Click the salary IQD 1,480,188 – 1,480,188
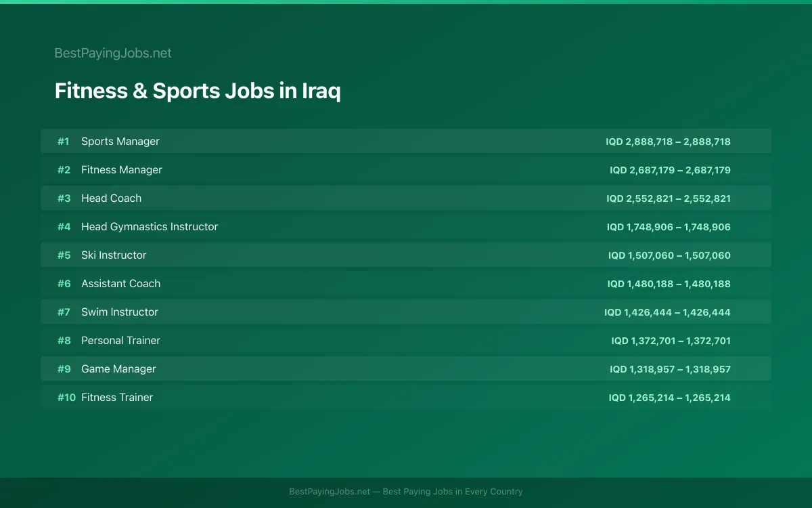This screenshot has height=508, width=812. coord(669,284)
